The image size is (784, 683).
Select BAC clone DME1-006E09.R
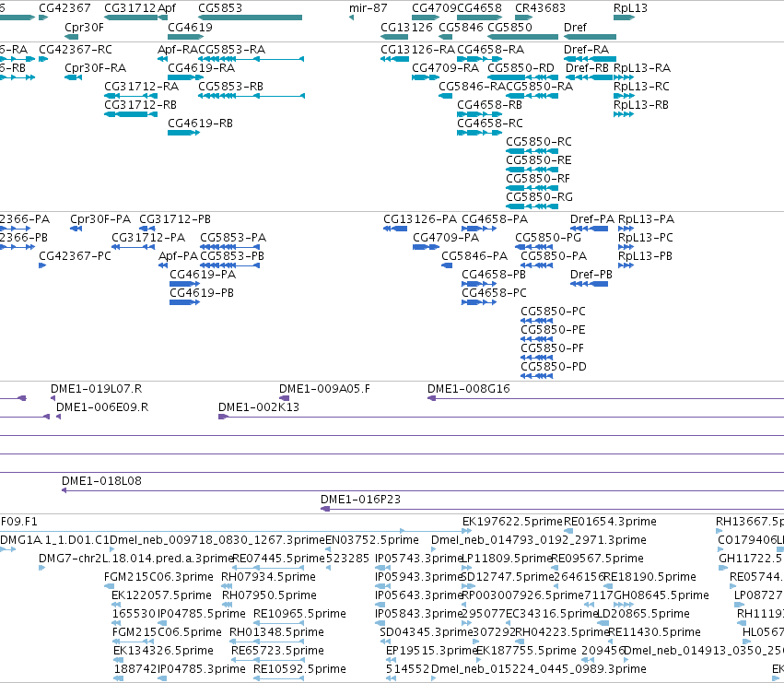(x=102, y=407)
